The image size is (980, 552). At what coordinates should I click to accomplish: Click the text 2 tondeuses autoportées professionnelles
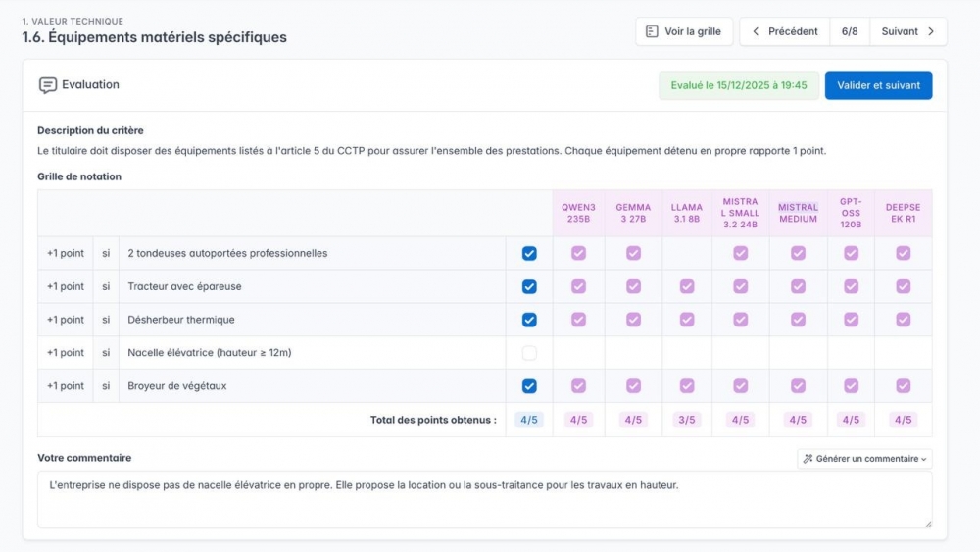(x=227, y=253)
